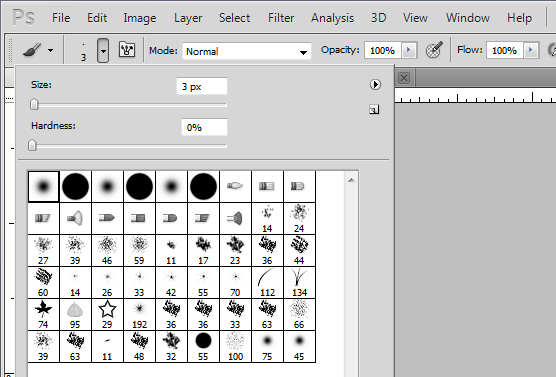Select the brush labeled 48
This screenshot has height=377, width=556.
139,346
